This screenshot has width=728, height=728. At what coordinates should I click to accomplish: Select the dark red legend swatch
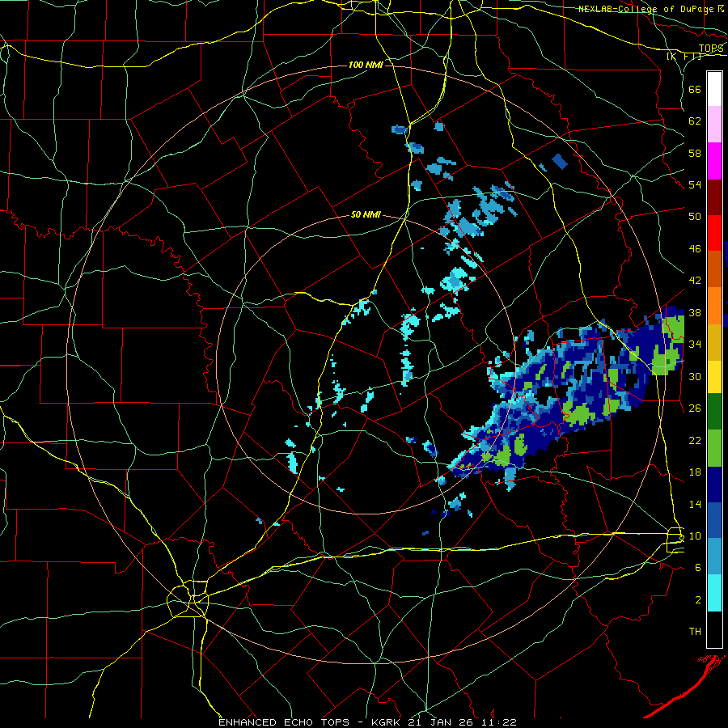tap(714, 197)
